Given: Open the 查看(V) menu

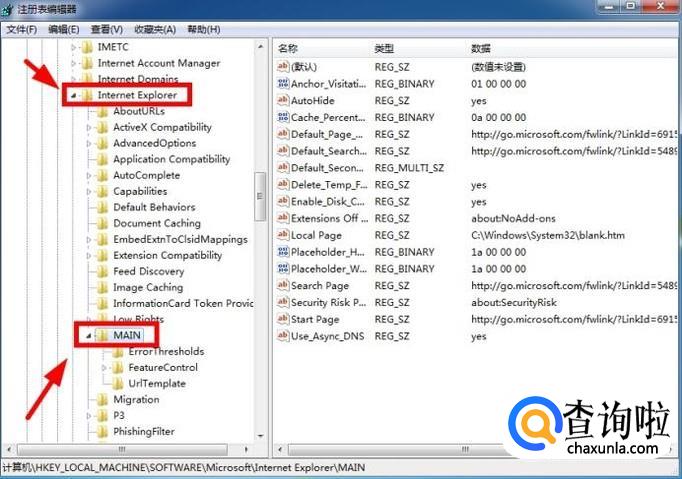Looking at the screenshot, I should pos(107,30).
